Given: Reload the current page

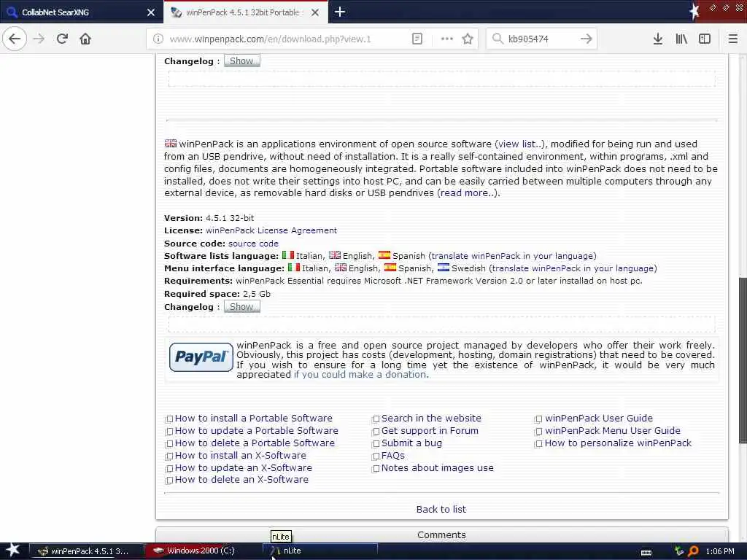Looking at the screenshot, I should (63, 39).
